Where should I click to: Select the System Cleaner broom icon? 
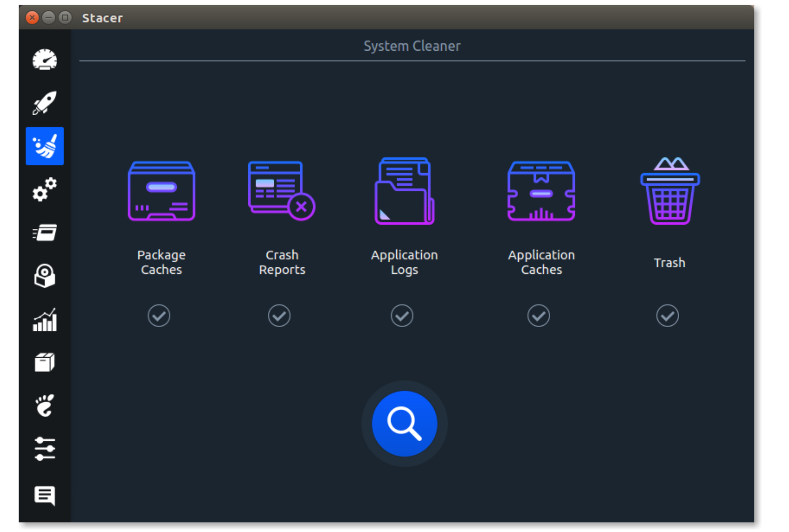[45, 146]
